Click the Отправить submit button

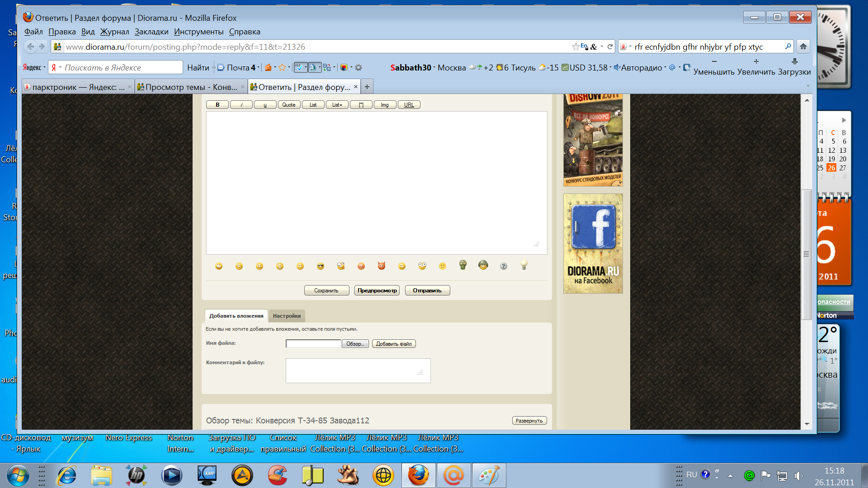point(427,291)
